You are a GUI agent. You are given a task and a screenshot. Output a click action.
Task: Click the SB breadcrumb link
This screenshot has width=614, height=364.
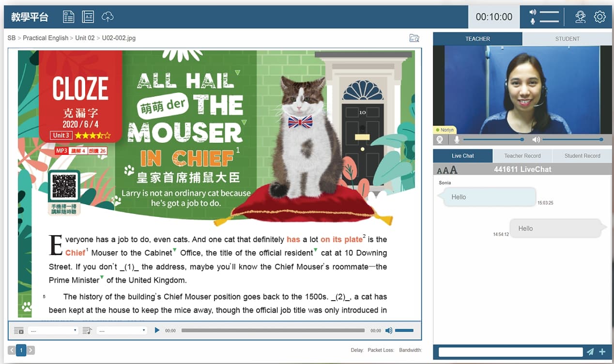[x=12, y=38]
